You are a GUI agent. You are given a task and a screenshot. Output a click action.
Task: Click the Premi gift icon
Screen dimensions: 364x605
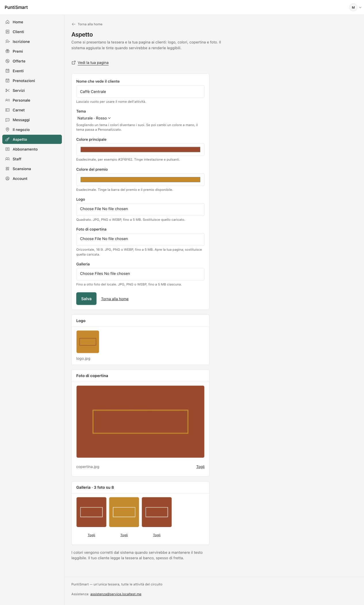click(7, 51)
